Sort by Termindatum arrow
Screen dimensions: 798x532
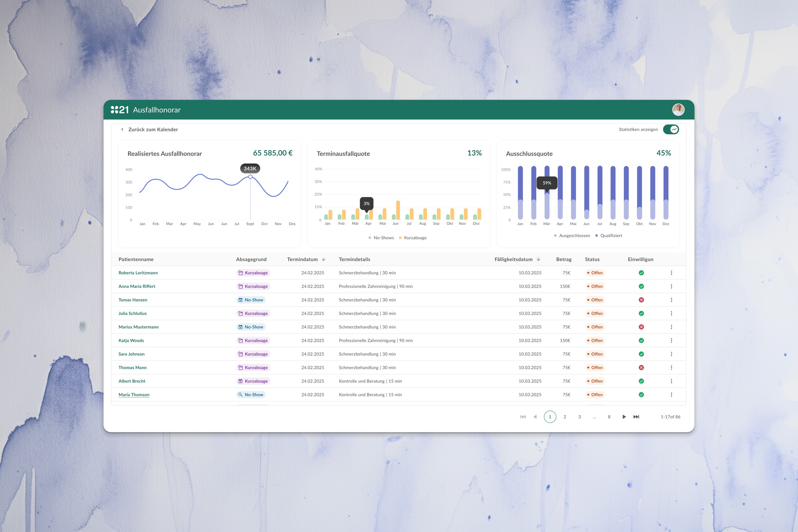[324, 259]
